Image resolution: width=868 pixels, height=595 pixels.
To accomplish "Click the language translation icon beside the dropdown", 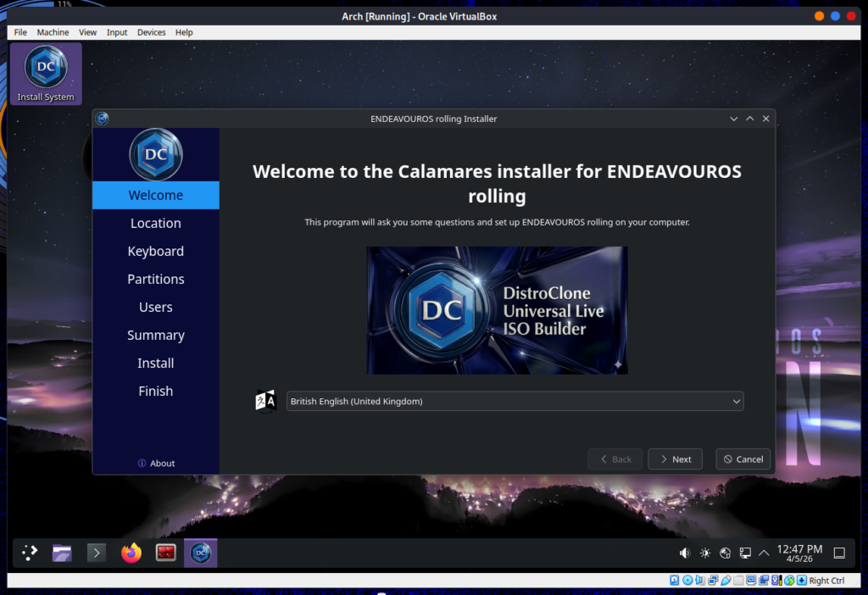I will [x=265, y=400].
